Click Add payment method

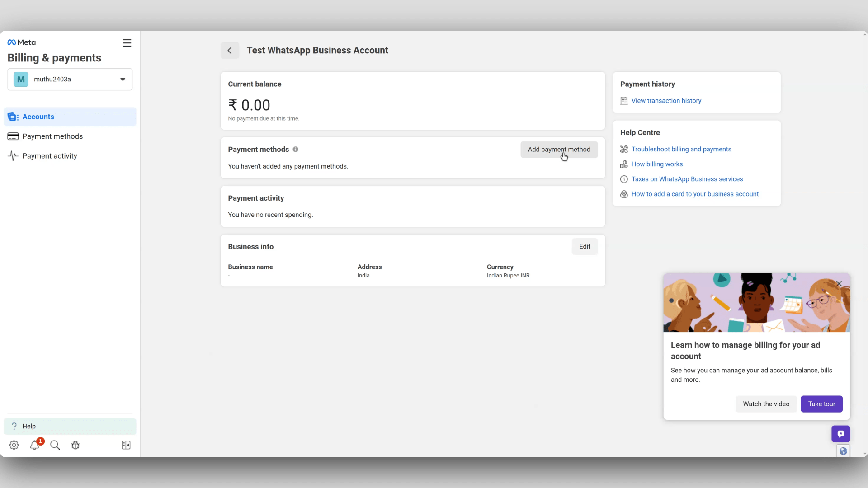[559, 149]
